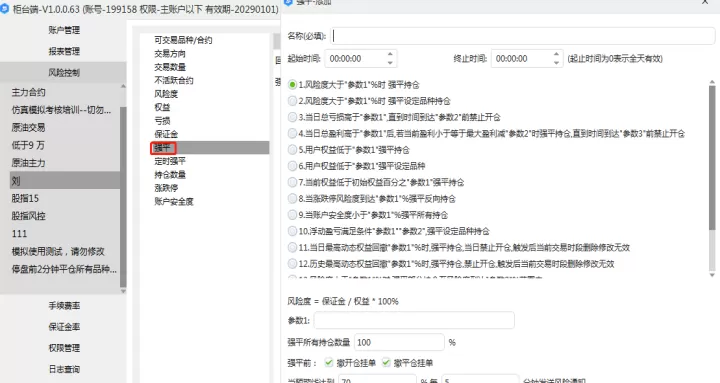Select option 6 用户权益低于参数1强平设定品种
This screenshot has width=720, height=383.
[292, 166]
